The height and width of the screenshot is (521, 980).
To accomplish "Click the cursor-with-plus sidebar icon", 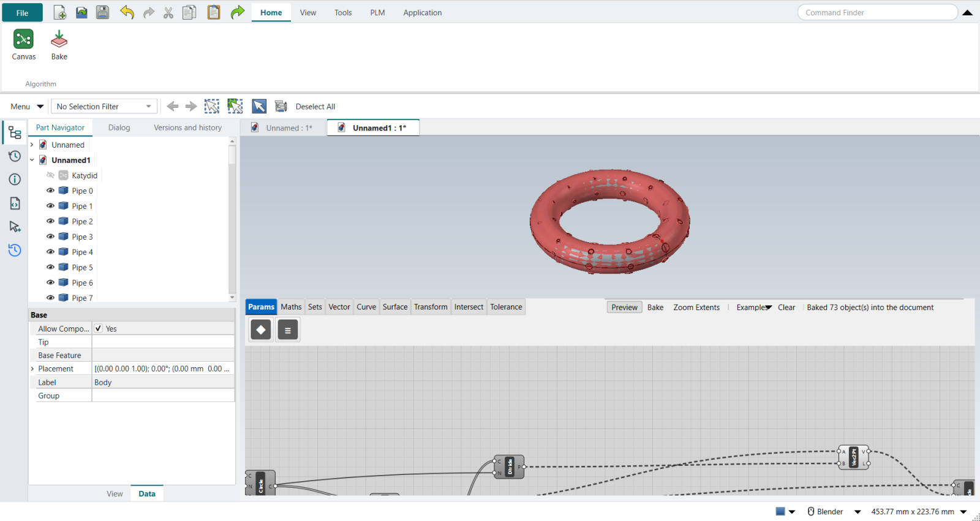I will pyautogui.click(x=15, y=227).
